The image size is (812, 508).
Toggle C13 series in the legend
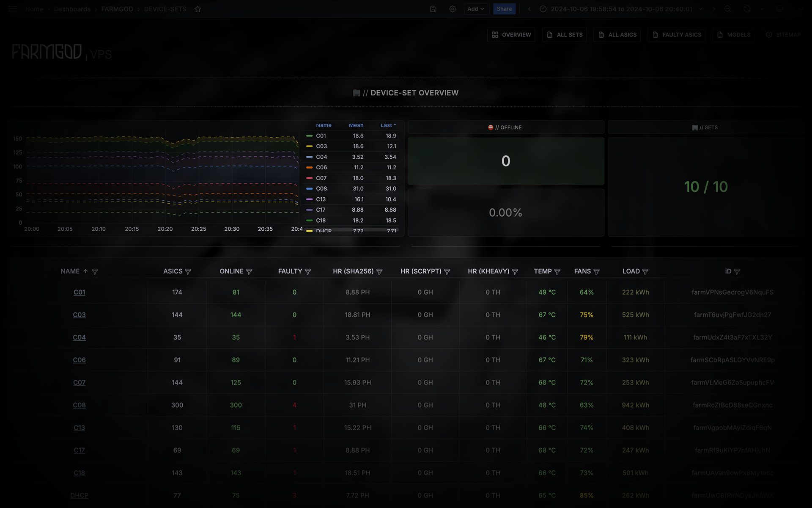tap(321, 199)
